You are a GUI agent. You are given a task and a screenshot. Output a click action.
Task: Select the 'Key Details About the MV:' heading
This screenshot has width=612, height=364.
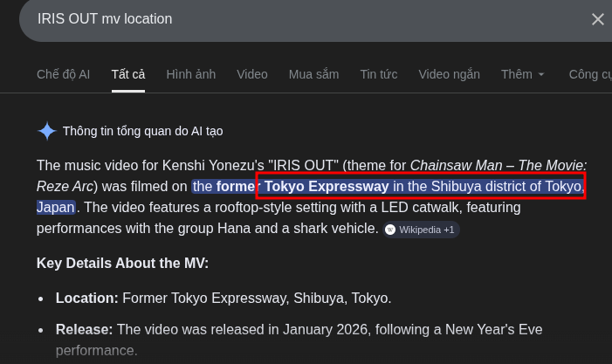pyautogui.click(x=122, y=264)
